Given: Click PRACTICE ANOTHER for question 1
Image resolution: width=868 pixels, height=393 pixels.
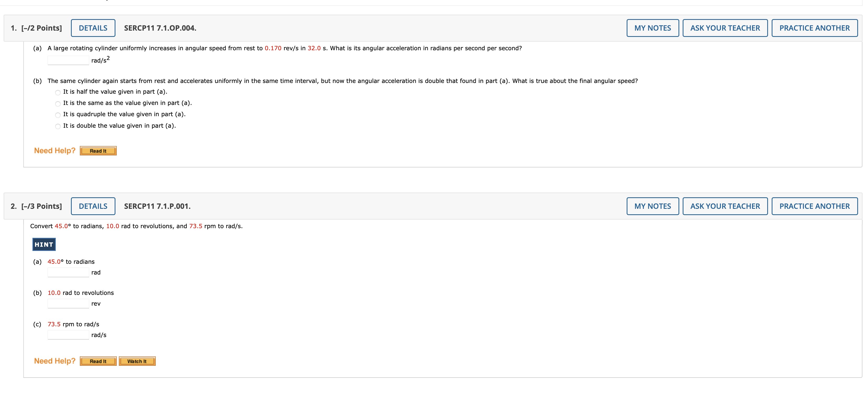Looking at the screenshot, I should (x=814, y=28).
